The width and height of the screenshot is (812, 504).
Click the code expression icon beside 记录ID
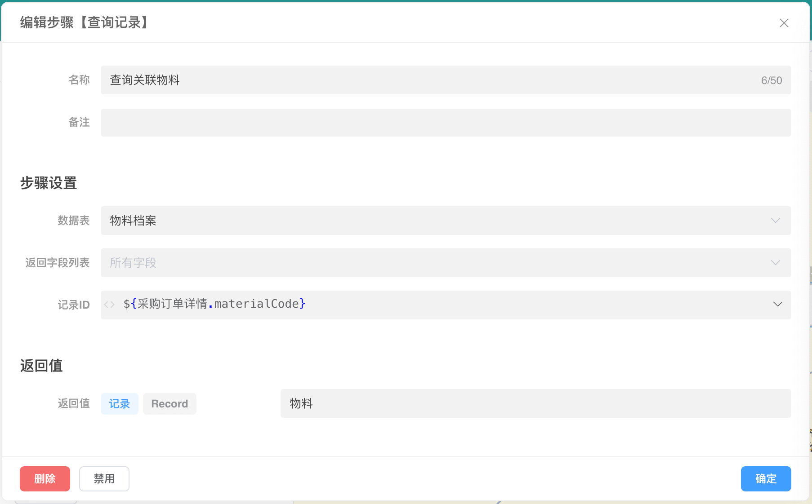(x=109, y=305)
